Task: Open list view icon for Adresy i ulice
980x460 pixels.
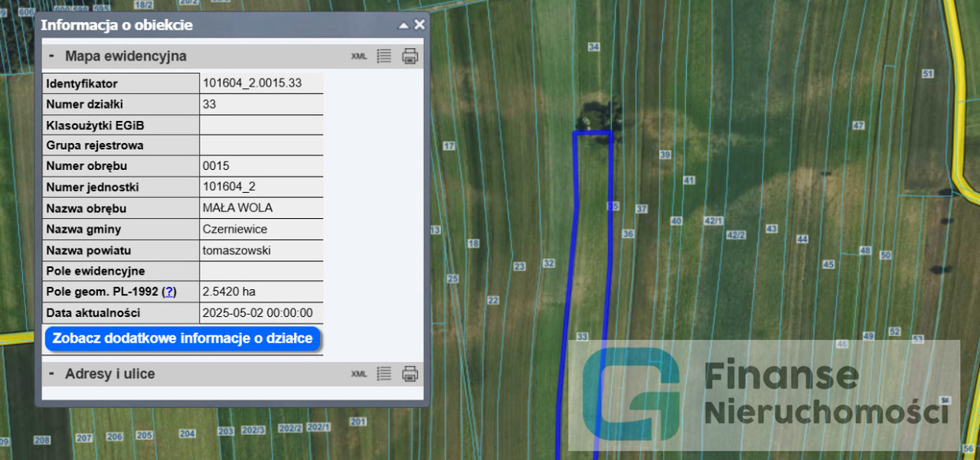Action: tap(384, 374)
